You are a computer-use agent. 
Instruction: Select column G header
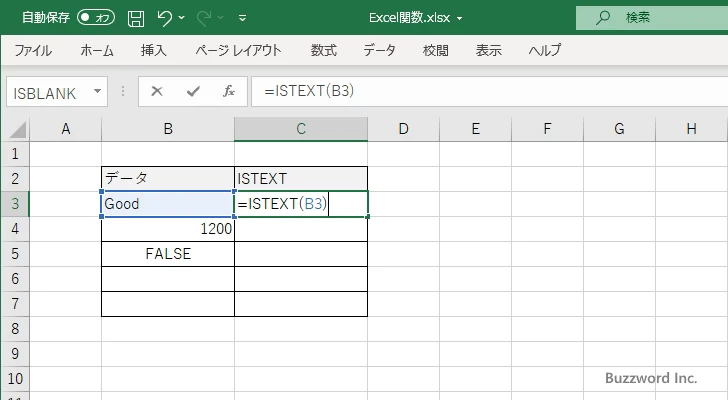click(619, 129)
